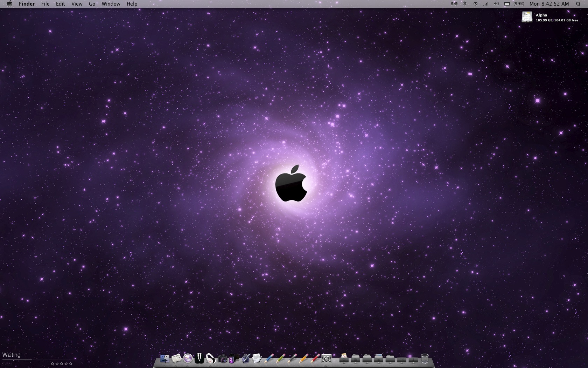Rate the track with the third star
Image resolution: width=588 pixels, height=368 pixels.
pyautogui.click(x=62, y=364)
